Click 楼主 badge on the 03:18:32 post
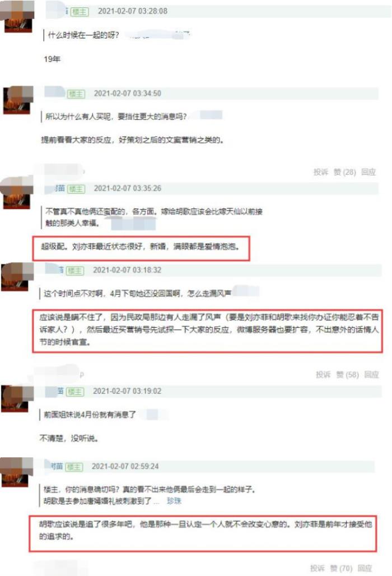Screen dimensions: 392x576 75,271
